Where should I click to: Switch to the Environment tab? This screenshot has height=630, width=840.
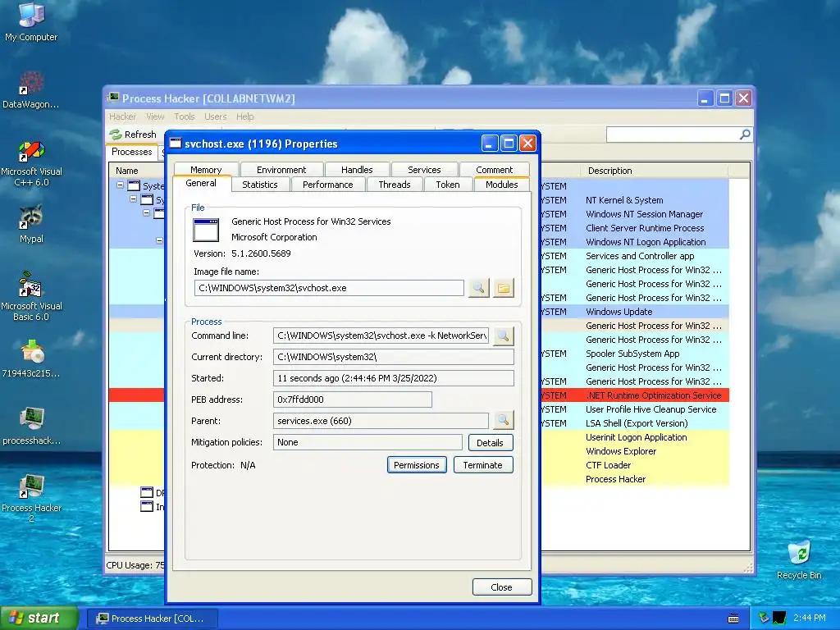[281, 170]
